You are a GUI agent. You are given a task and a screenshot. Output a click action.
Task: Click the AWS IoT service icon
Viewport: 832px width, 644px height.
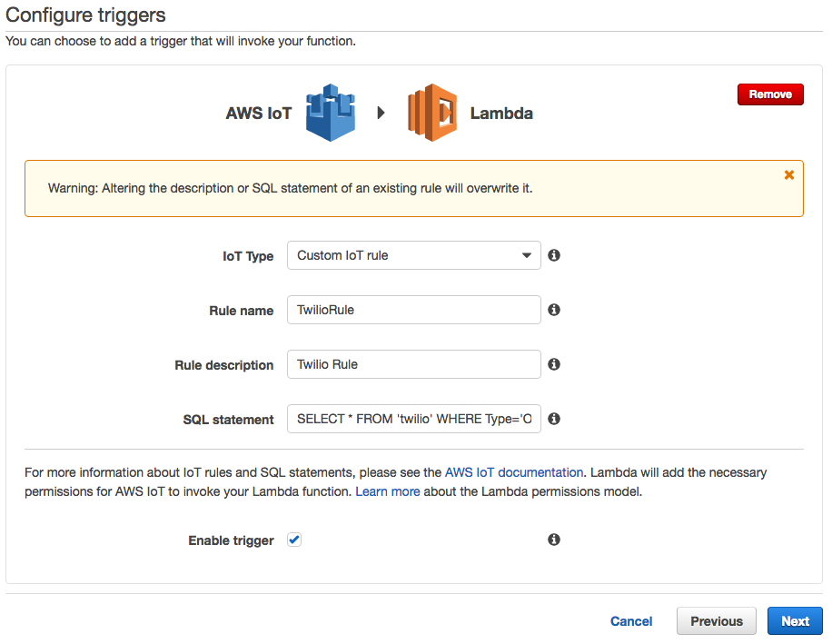[330, 113]
